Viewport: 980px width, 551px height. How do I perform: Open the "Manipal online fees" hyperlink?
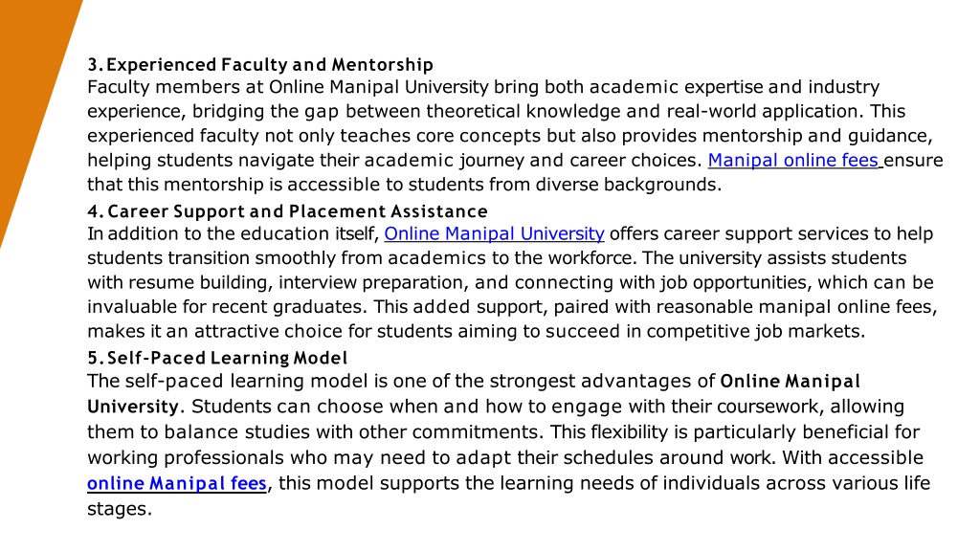point(794,161)
